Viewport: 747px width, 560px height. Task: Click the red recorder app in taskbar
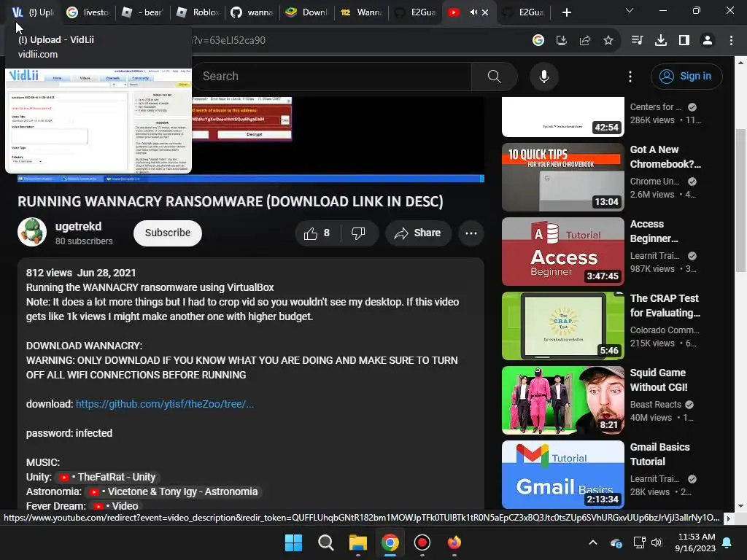(x=422, y=542)
